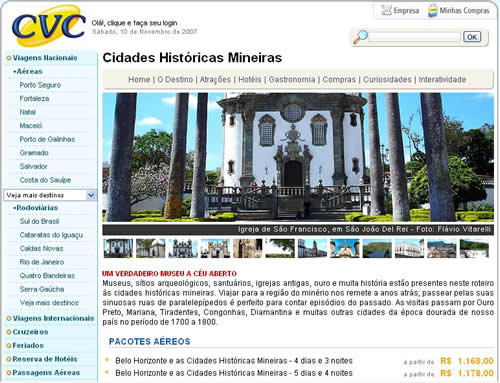
Task: Open the Minhas Compras icon
Action: coord(432,11)
